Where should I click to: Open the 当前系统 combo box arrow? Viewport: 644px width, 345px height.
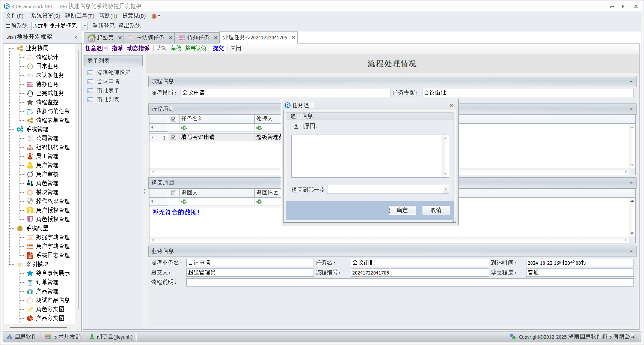pyautogui.click(x=84, y=26)
